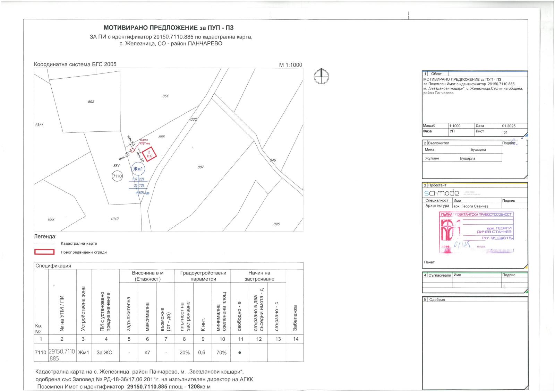This screenshot has width=555, height=392.
Task: Select parcel number 887 on the map
Action: tap(200, 167)
